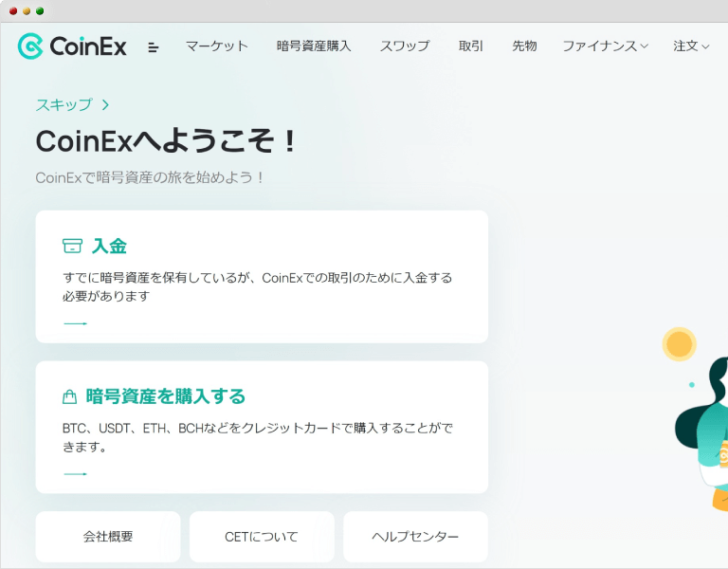Click the CETについて button
The image size is (728, 569).
click(262, 537)
